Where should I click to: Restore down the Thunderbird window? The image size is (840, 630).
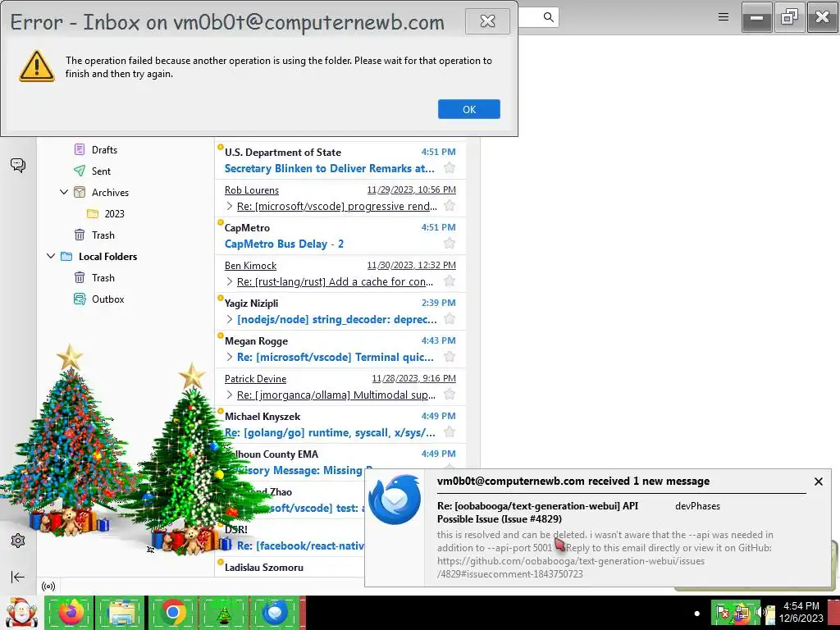pyautogui.click(x=790, y=17)
